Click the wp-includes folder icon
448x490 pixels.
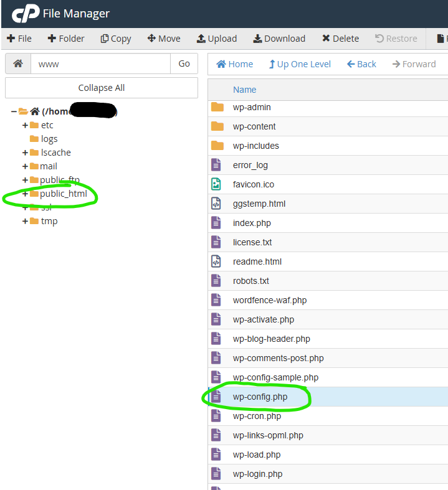(x=217, y=146)
